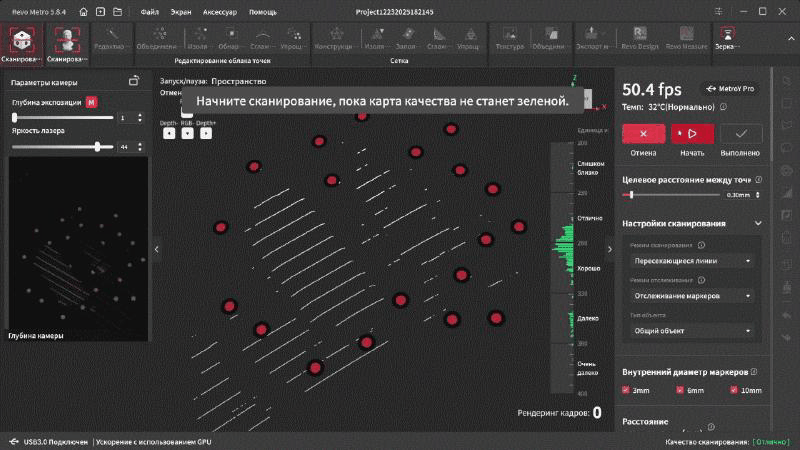
Task: Create new project with plus file icon
Action: coord(100,12)
